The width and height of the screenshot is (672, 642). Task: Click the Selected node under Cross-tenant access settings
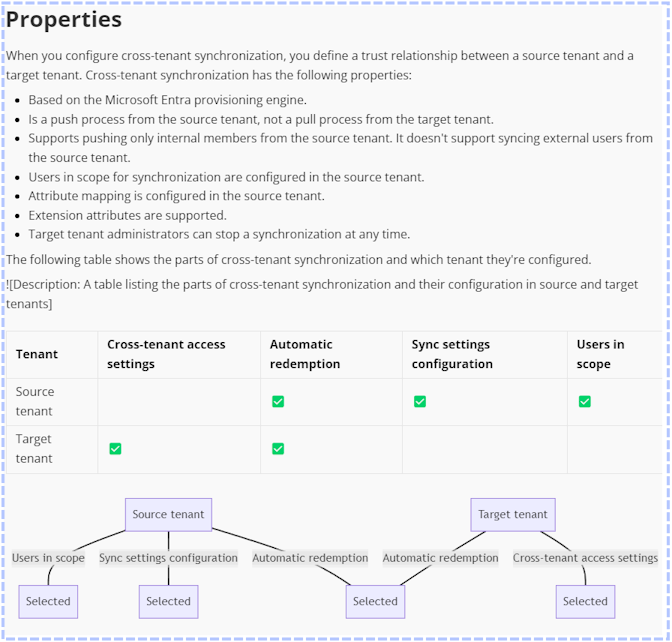[585, 601]
